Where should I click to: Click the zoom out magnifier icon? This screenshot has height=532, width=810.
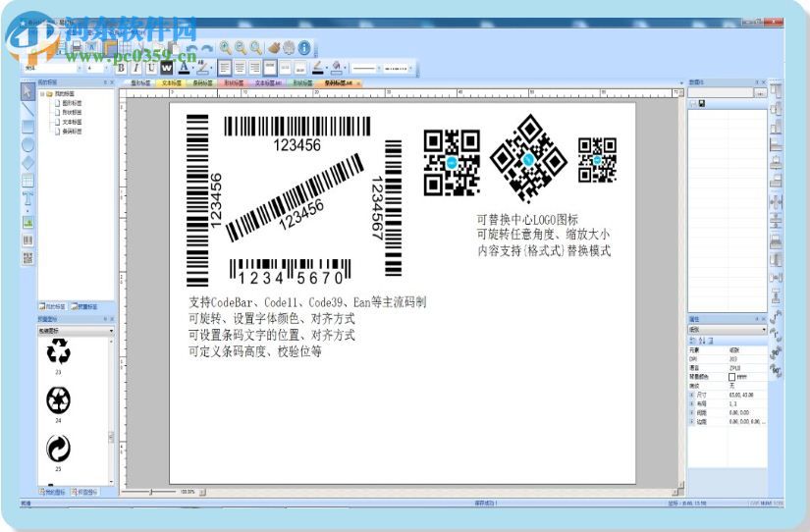(x=241, y=48)
